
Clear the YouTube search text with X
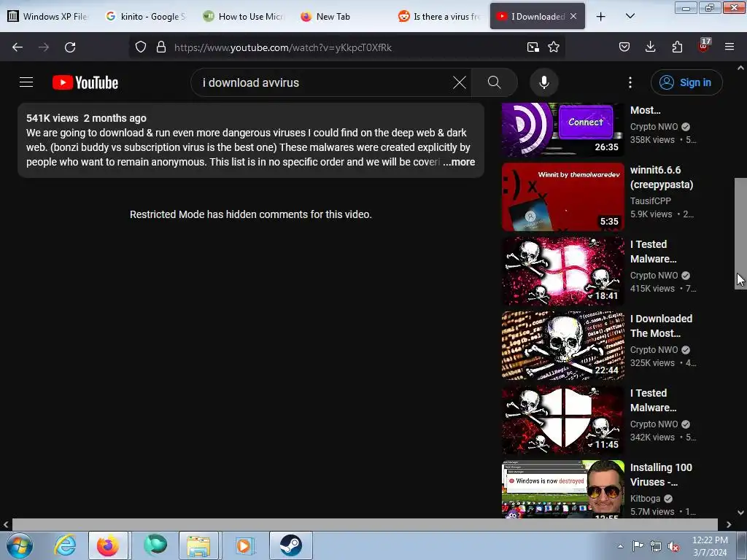pyautogui.click(x=460, y=82)
